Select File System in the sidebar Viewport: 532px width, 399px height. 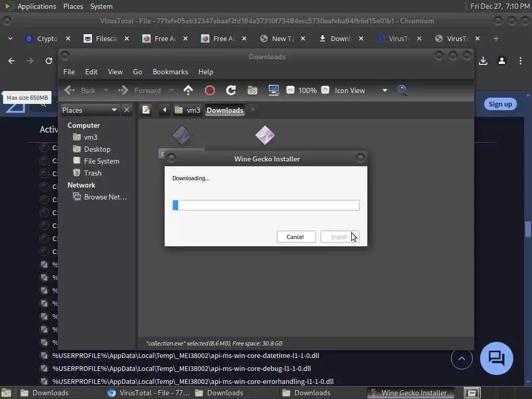(x=101, y=161)
